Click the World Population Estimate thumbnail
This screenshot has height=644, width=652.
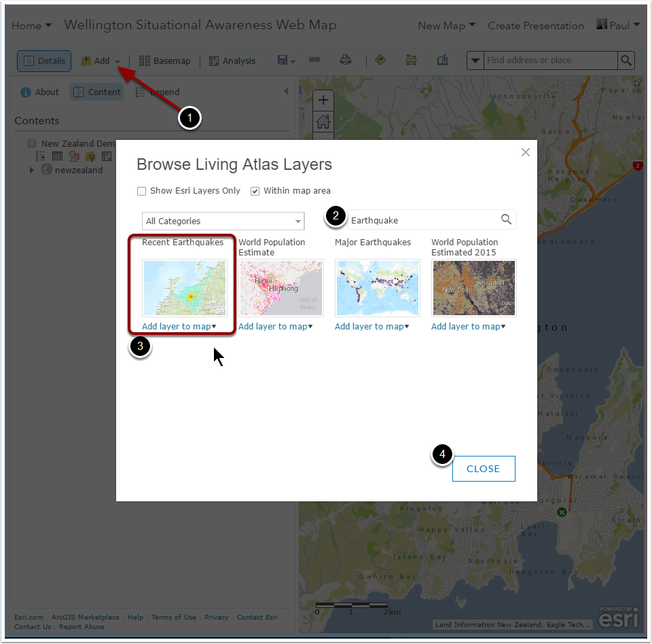pyautogui.click(x=281, y=288)
